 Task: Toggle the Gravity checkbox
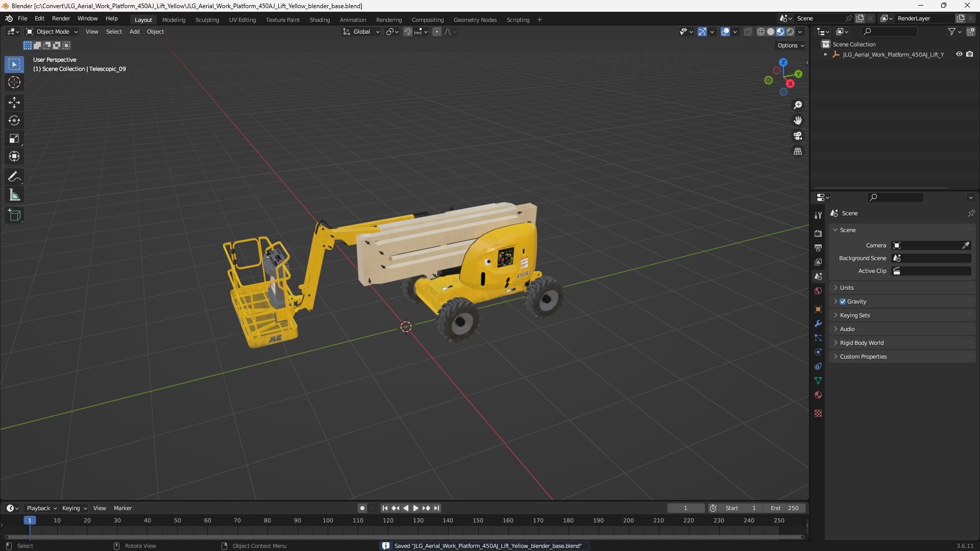[843, 302]
